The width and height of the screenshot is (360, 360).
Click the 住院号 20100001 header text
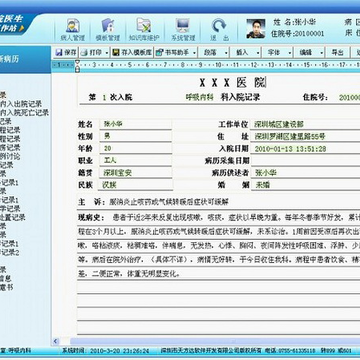click(298, 34)
